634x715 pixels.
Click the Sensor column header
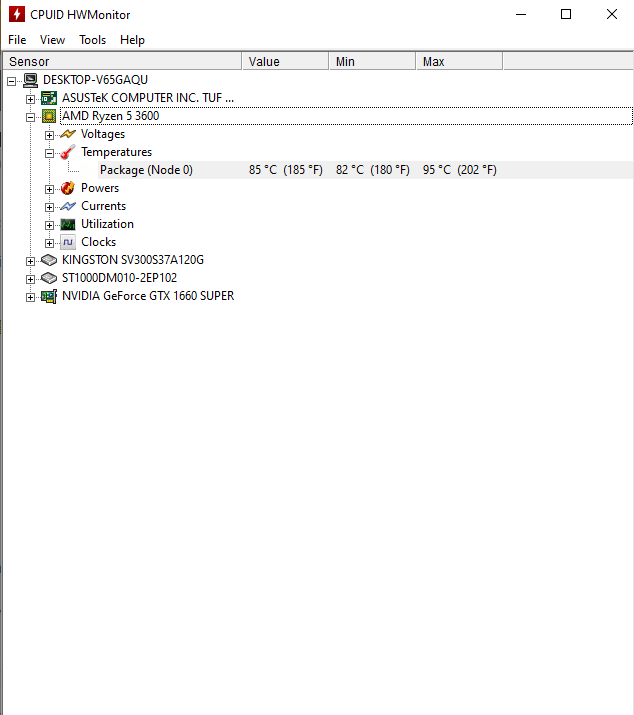coord(122,61)
